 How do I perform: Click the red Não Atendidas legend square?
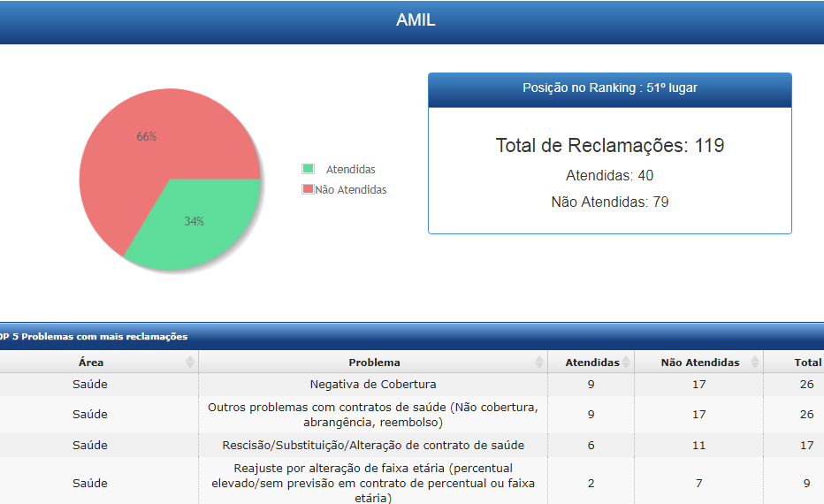point(308,189)
